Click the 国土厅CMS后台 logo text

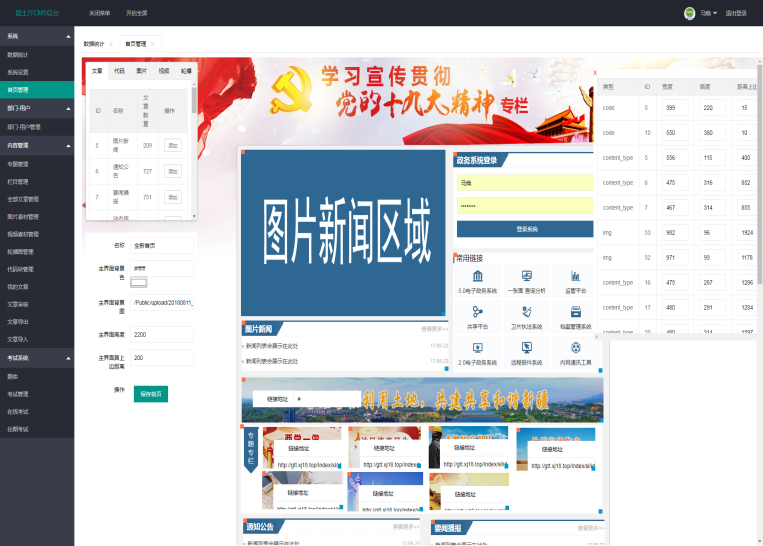click(x=37, y=13)
